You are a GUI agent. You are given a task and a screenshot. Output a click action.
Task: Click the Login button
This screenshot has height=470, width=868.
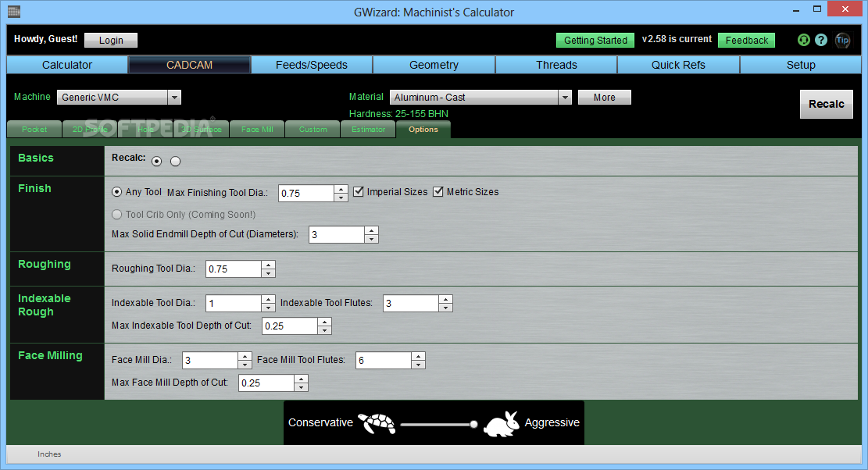point(111,41)
